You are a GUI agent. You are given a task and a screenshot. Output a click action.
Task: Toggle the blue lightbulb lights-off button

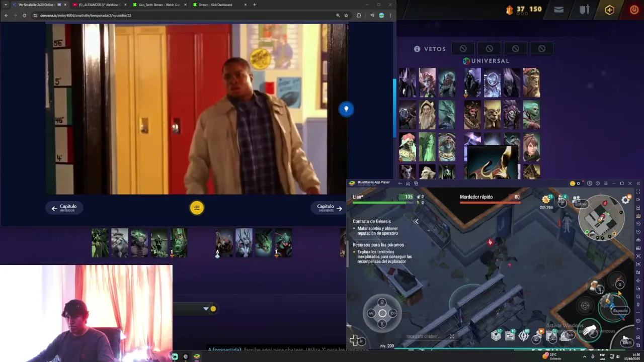346,109
